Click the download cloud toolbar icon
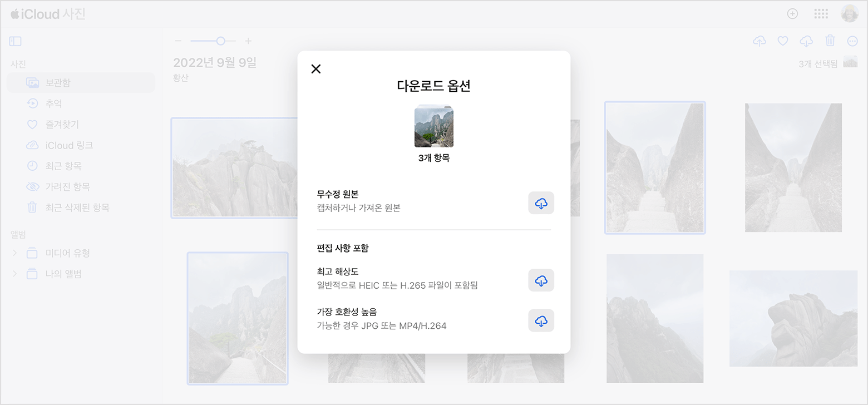Image resolution: width=868 pixels, height=405 pixels. click(x=806, y=41)
